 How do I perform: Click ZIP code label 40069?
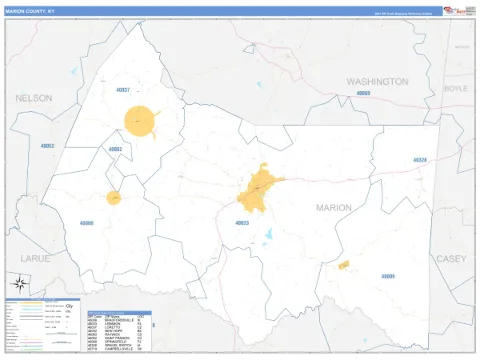(x=363, y=93)
